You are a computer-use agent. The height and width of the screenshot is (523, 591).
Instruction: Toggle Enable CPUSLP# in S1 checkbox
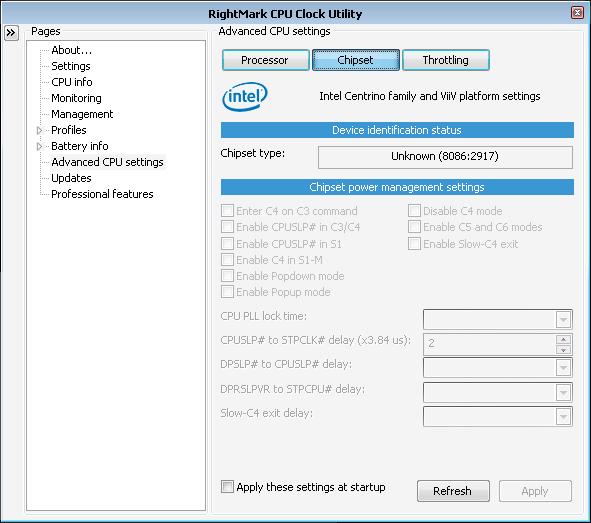pyautogui.click(x=227, y=244)
